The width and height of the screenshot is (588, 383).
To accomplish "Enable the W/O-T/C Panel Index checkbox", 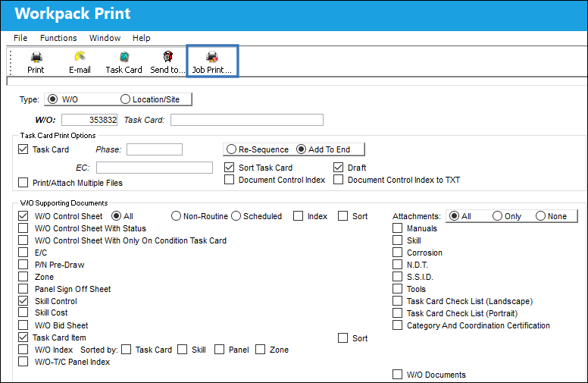I will [x=23, y=362].
